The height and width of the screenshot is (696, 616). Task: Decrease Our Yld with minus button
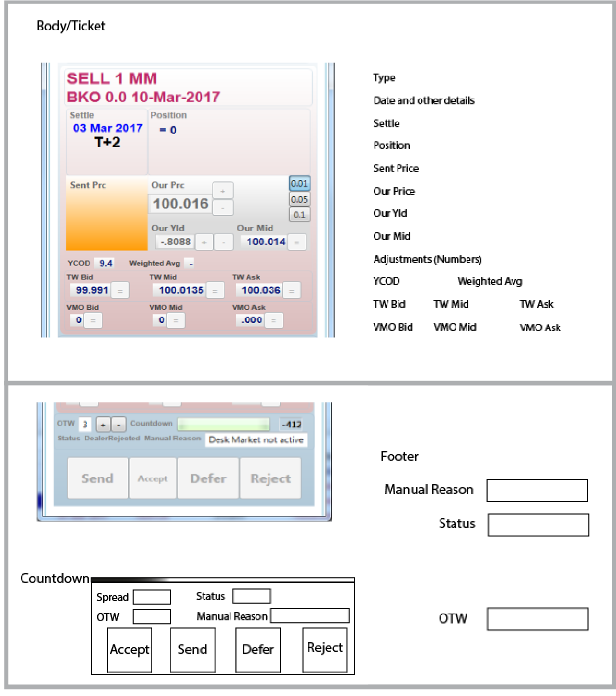point(224,242)
